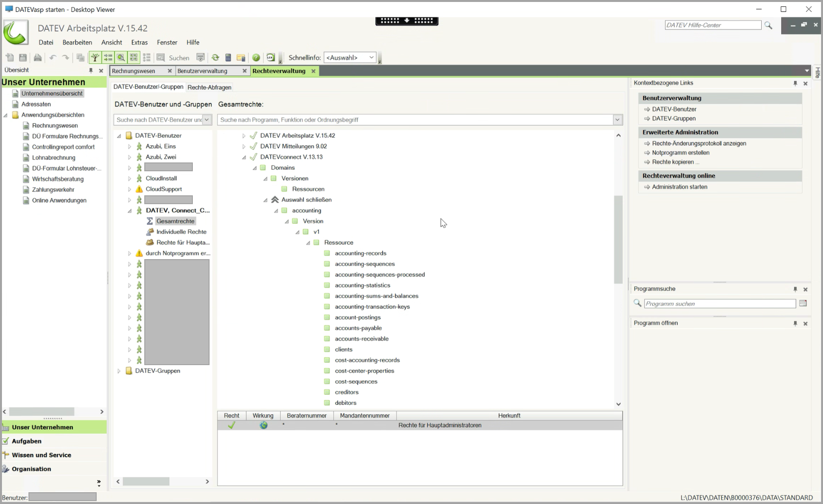Image resolution: width=823 pixels, height=504 pixels.
Task: Click the Programm suchen input field
Action: click(x=719, y=304)
